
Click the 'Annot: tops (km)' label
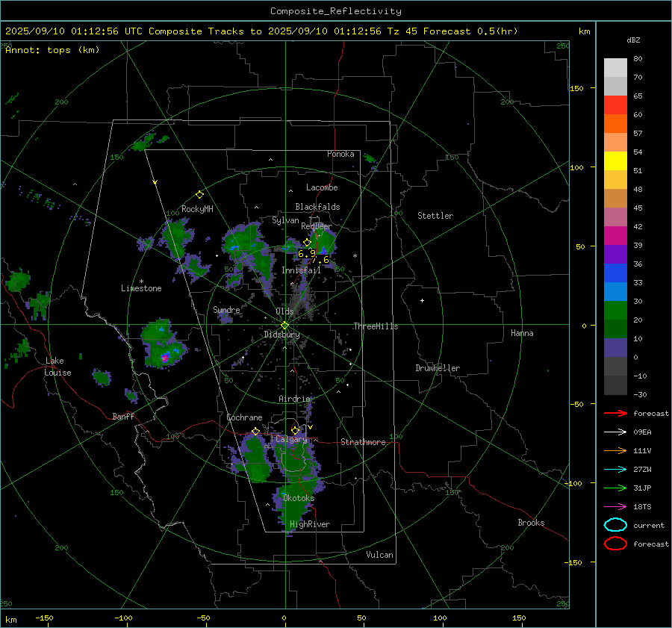tap(52, 50)
